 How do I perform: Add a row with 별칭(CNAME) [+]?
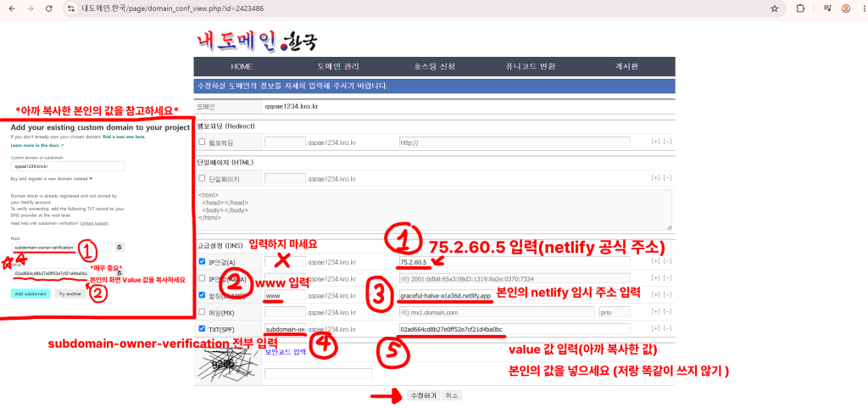pyautogui.click(x=655, y=295)
